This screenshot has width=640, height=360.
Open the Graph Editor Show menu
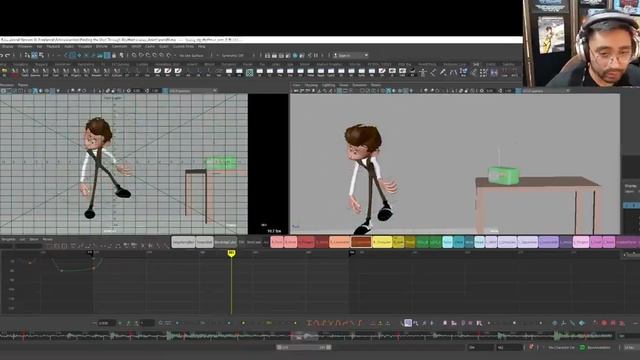point(34,239)
